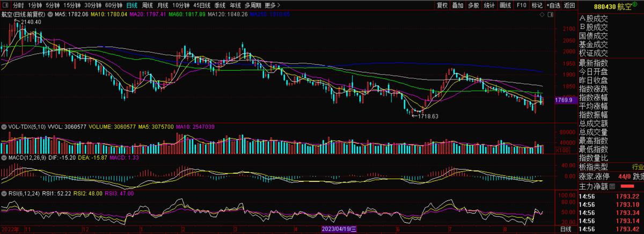644x234 pixels.
Task: Select the 日线 period tab
Action: coord(132,5)
